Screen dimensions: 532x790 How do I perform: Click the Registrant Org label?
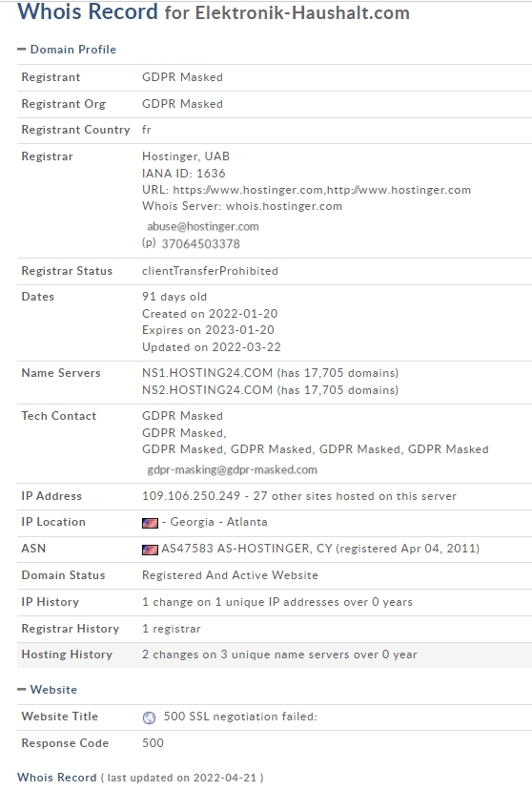[x=64, y=104]
